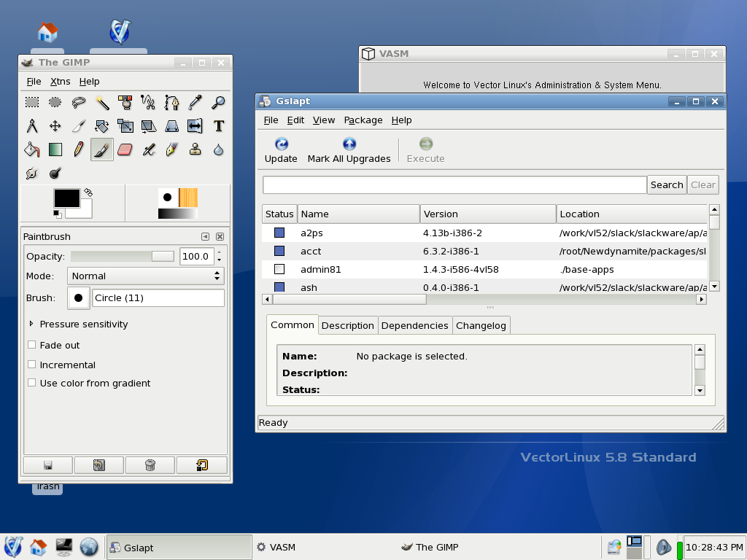This screenshot has height=560, width=747.
Task: Select the Color Picker eyedropper tool
Action: tap(196, 102)
